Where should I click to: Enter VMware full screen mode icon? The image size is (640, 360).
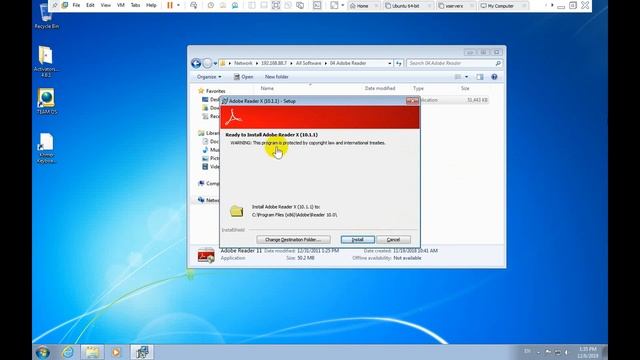(x=276, y=5)
